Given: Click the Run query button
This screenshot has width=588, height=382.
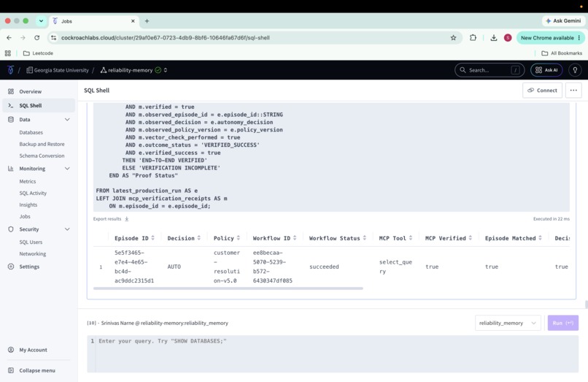Looking at the screenshot, I should point(563,323).
